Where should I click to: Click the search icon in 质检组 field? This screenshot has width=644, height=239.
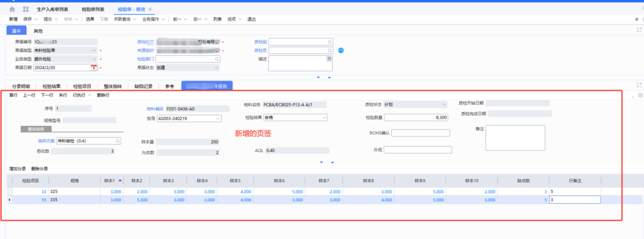click(x=330, y=42)
